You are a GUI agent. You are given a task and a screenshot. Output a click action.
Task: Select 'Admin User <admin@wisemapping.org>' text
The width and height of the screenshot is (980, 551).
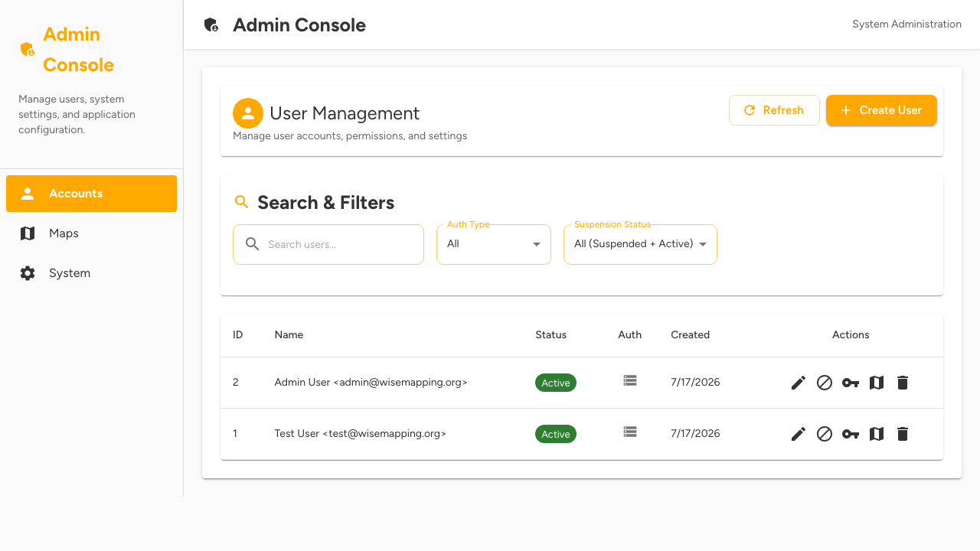click(371, 382)
